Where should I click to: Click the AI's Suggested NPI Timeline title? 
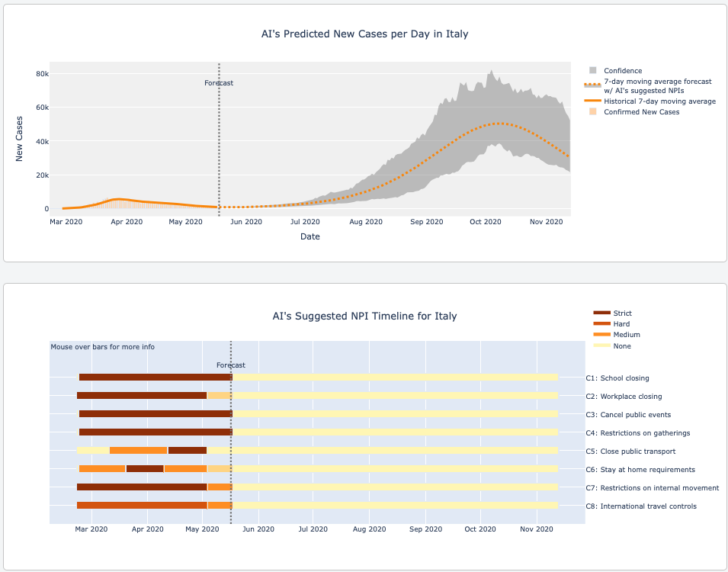click(364, 317)
